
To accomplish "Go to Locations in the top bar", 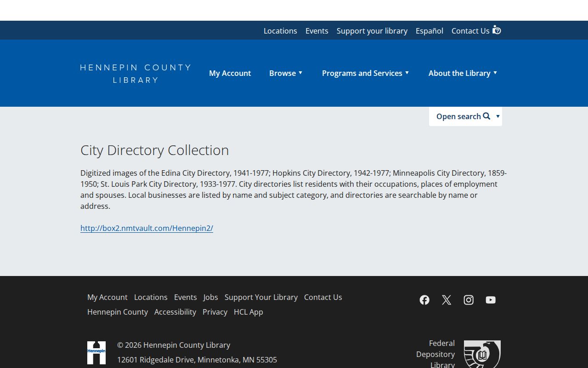I will (280, 31).
